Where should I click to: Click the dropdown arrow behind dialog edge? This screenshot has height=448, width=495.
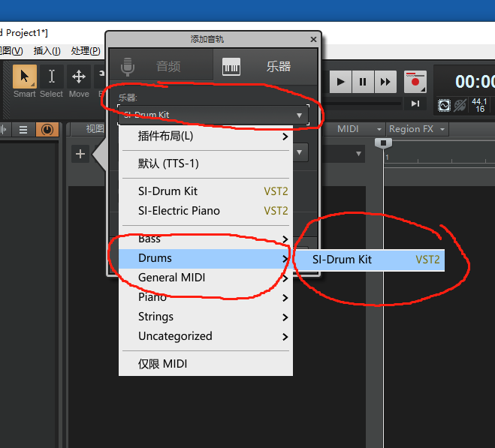(299, 152)
